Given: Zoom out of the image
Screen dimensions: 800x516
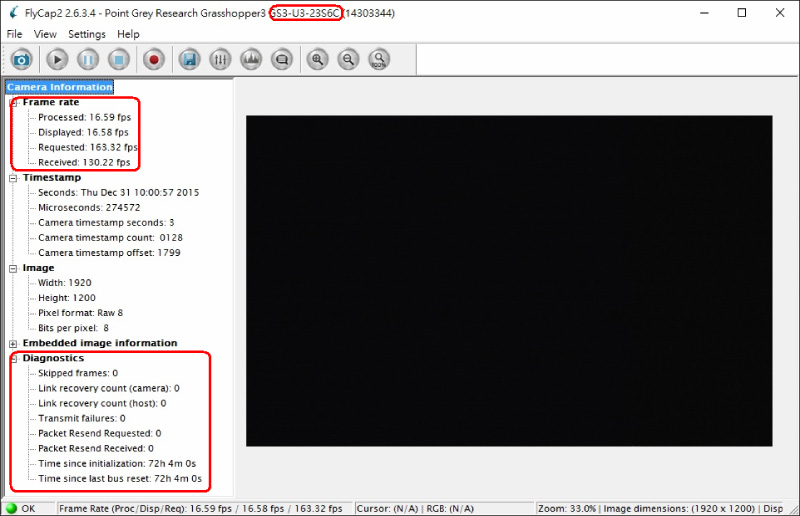Looking at the screenshot, I should tap(348, 60).
